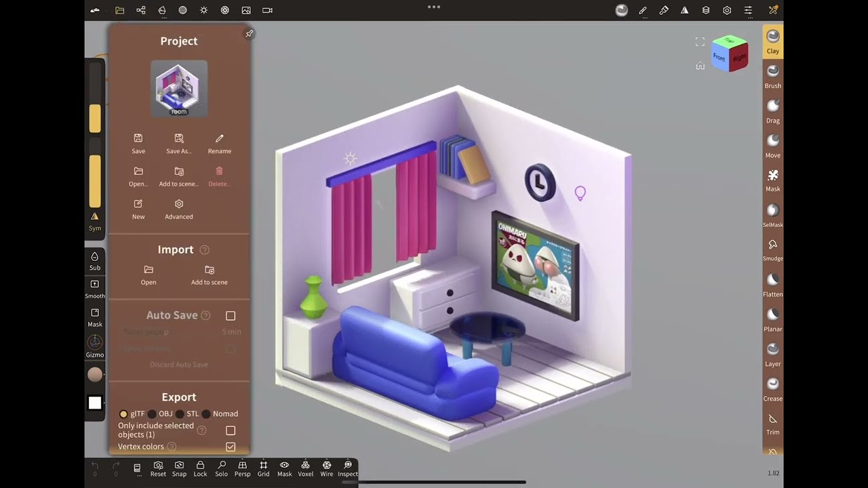This screenshot has height=488, width=868.
Task: Select the Crease tool
Action: point(773,388)
